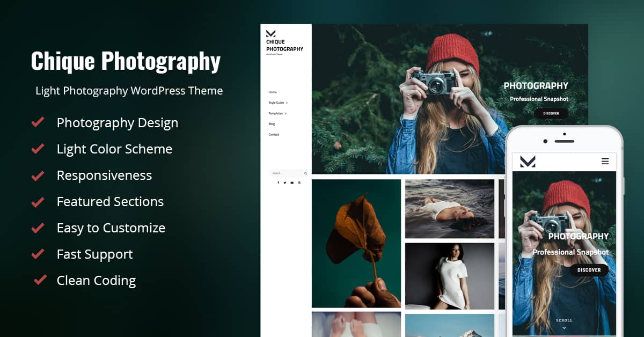Open the Blog menu item
This screenshot has width=644, height=337.
[272, 124]
